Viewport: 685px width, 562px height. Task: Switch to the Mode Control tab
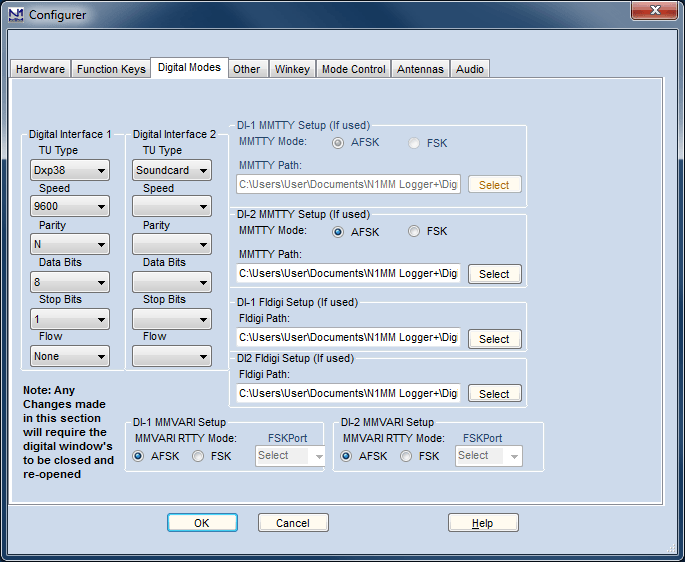click(353, 69)
